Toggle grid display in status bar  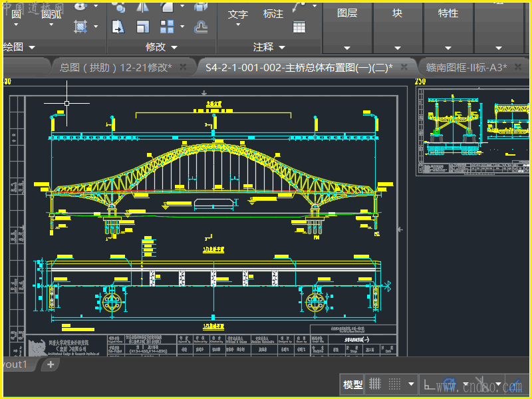tap(375, 384)
